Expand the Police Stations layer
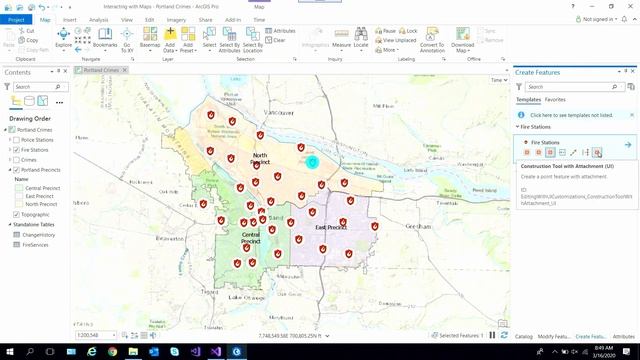Image resolution: width=640 pixels, height=360 pixels. 10,140
